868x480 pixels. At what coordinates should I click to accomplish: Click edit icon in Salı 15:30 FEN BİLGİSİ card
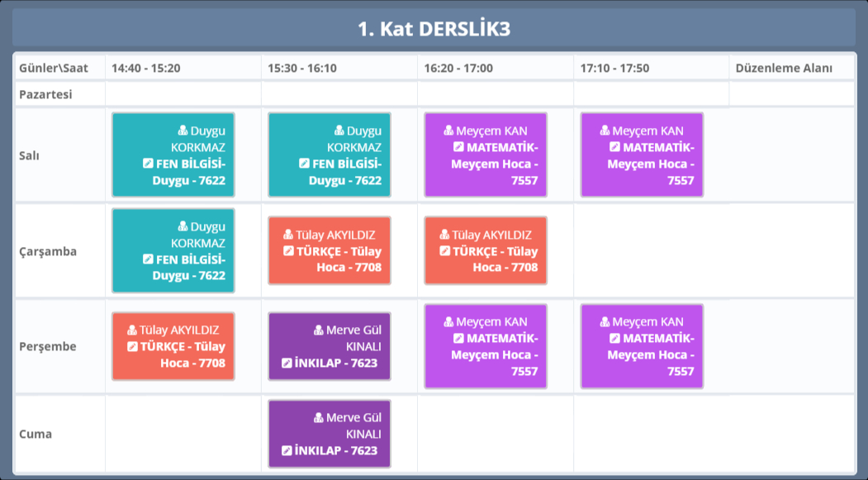coord(304,164)
